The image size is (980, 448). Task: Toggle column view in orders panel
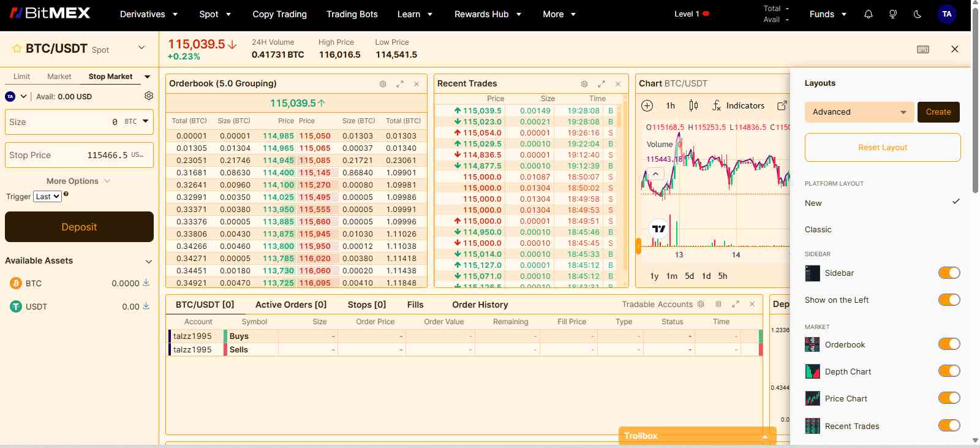coord(718,304)
